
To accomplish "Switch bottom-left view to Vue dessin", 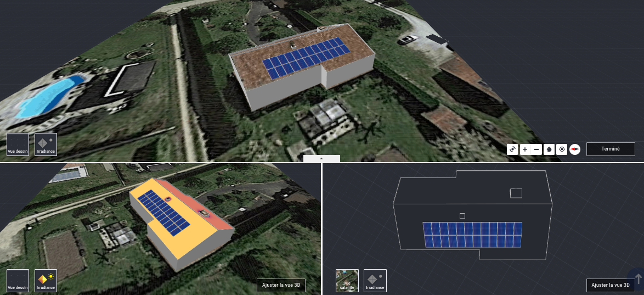I will click(x=18, y=280).
